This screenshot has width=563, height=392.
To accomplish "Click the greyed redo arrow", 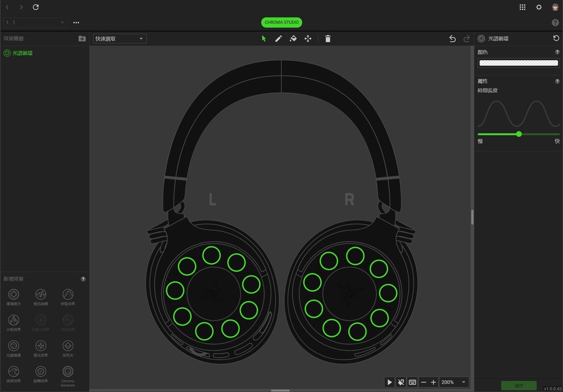I will 466,39.
